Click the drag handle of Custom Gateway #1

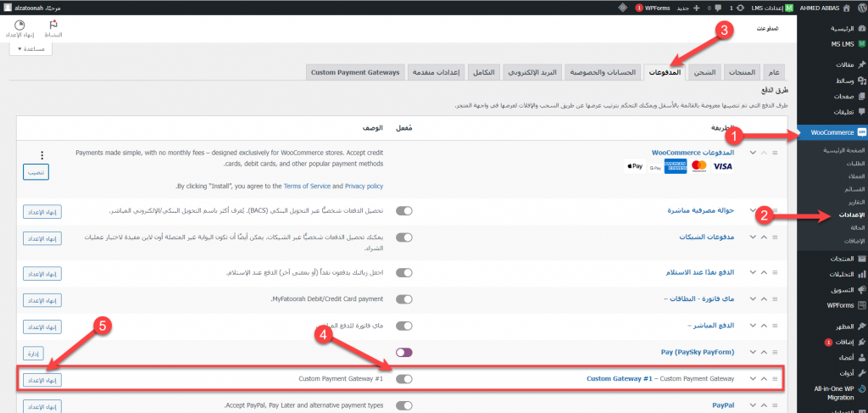(x=775, y=379)
